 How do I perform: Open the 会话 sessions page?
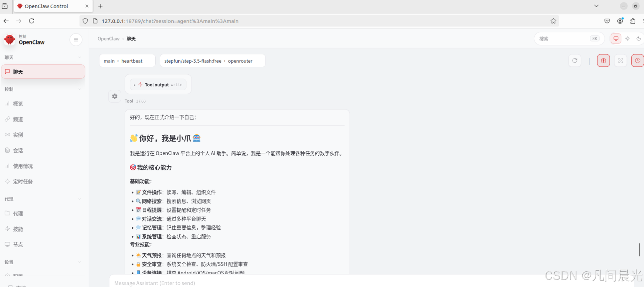pos(43,150)
